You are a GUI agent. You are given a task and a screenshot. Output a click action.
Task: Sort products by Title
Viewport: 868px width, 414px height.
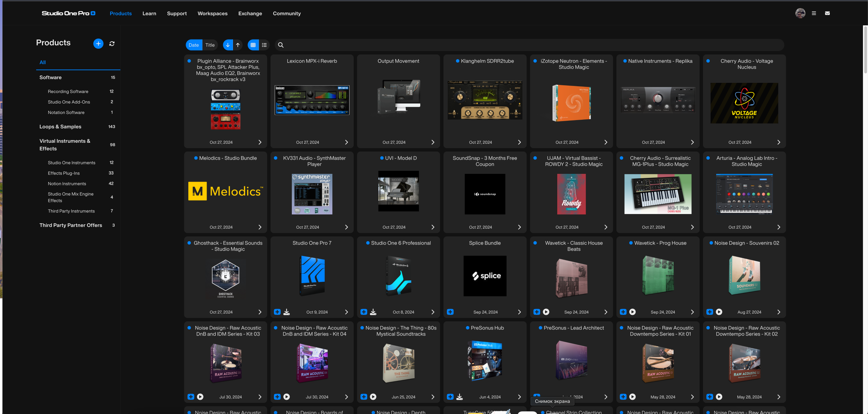210,45
